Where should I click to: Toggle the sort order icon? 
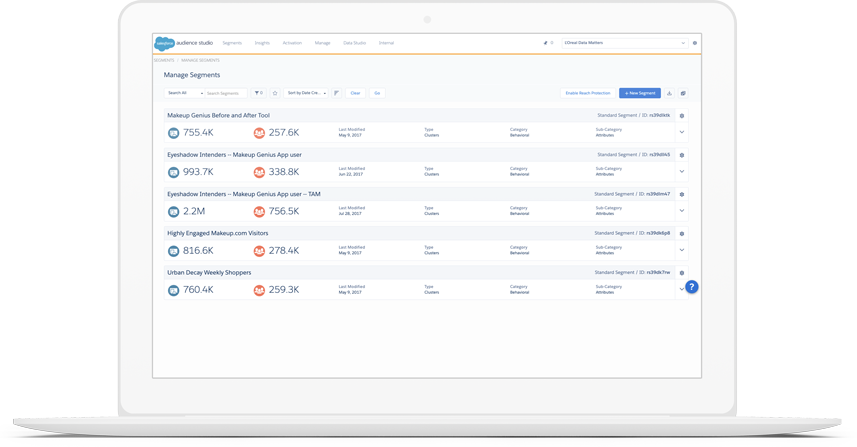tap(336, 93)
